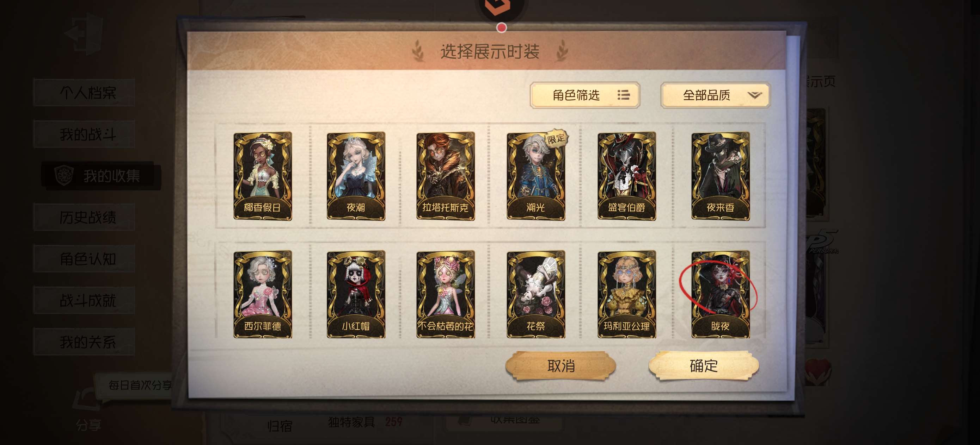The height and width of the screenshot is (445, 980).
Task: Select the 不会枯萎的花 costume card
Action: click(x=446, y=294)
